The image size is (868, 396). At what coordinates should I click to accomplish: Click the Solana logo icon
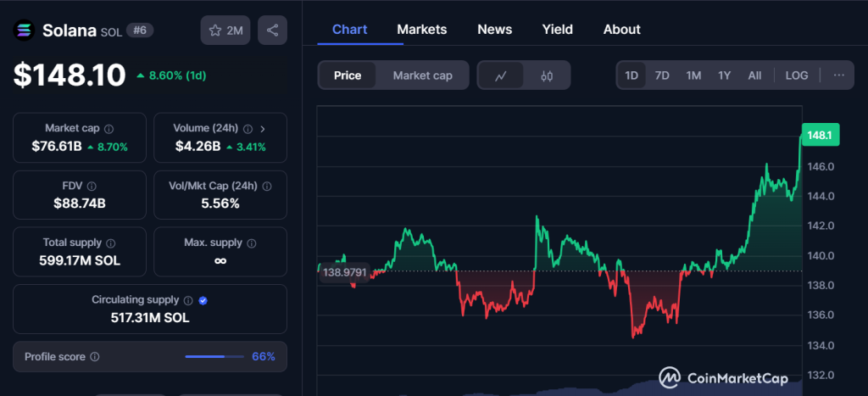(x=24, y=30)
